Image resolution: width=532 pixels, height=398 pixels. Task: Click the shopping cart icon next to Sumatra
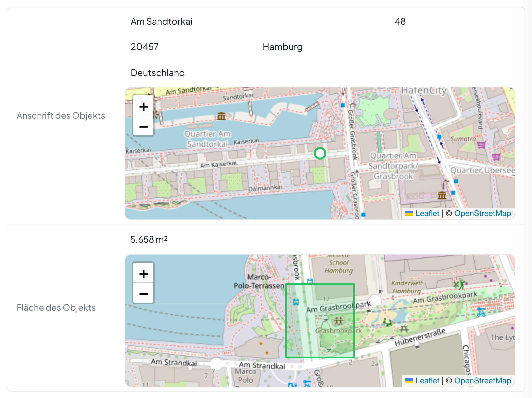481,145
